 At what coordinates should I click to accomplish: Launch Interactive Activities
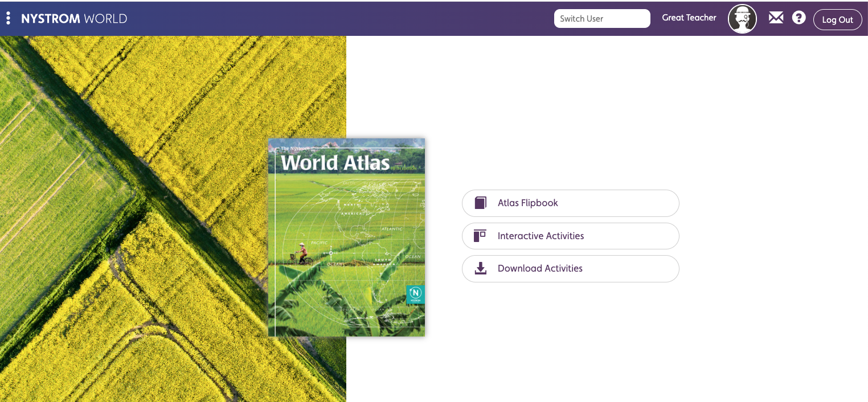coord(570,236)
